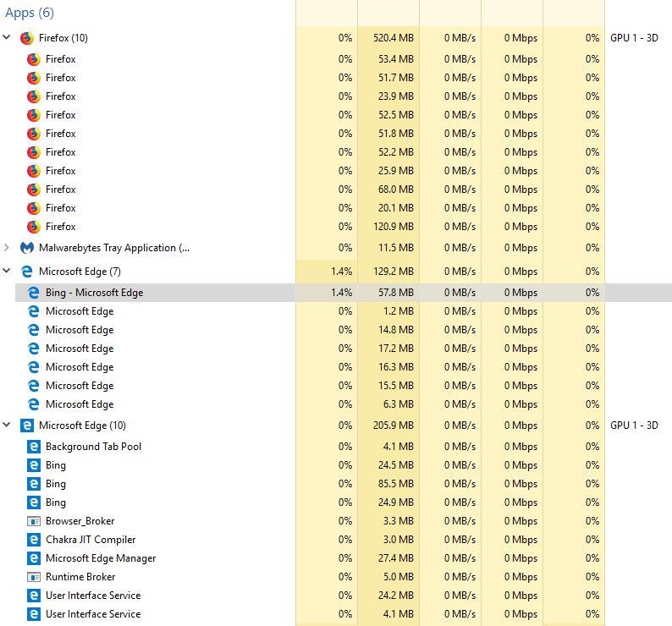The image size is (672, 626).
Task: Click User Interface Service icon, 4.1 MB row
Action: (33, 614)
